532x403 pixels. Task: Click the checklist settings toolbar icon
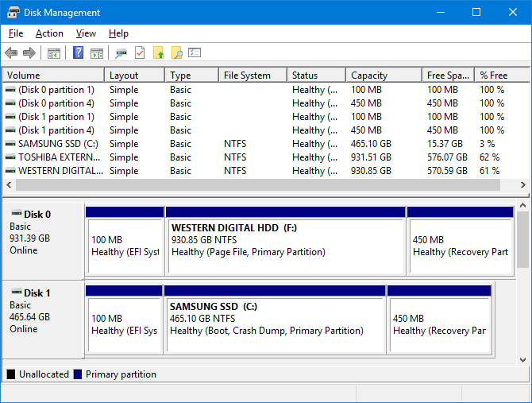click(x=195, y=53)
